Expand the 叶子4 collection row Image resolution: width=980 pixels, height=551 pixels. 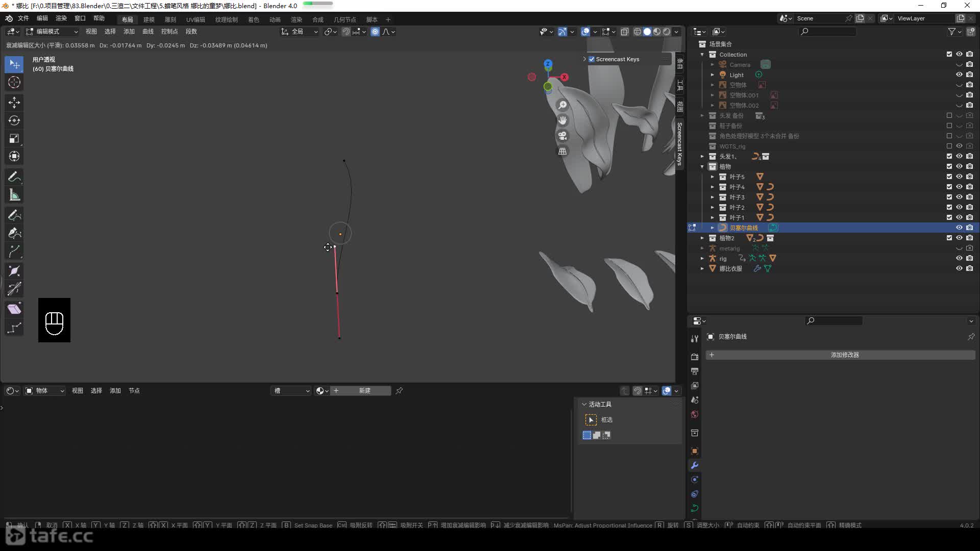click(713, 187)
